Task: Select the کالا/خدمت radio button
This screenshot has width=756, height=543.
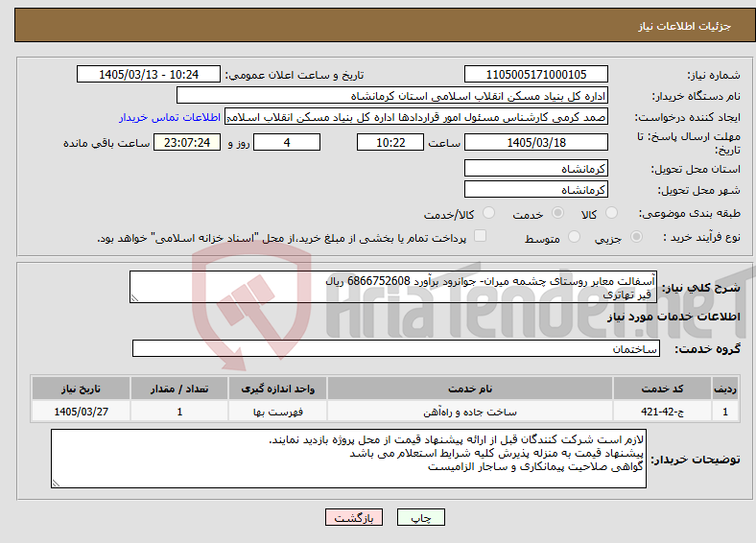Action: click(489, 213)
